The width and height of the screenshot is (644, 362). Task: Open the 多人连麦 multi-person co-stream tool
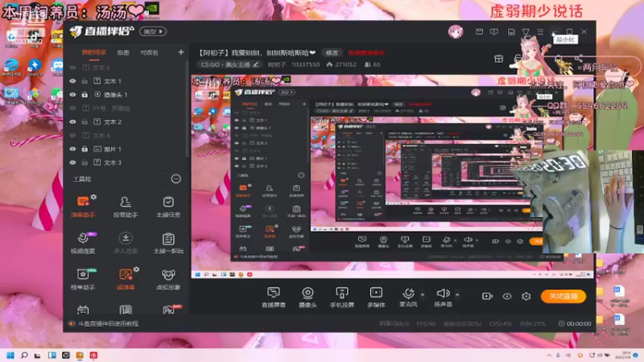coord(126,243)
